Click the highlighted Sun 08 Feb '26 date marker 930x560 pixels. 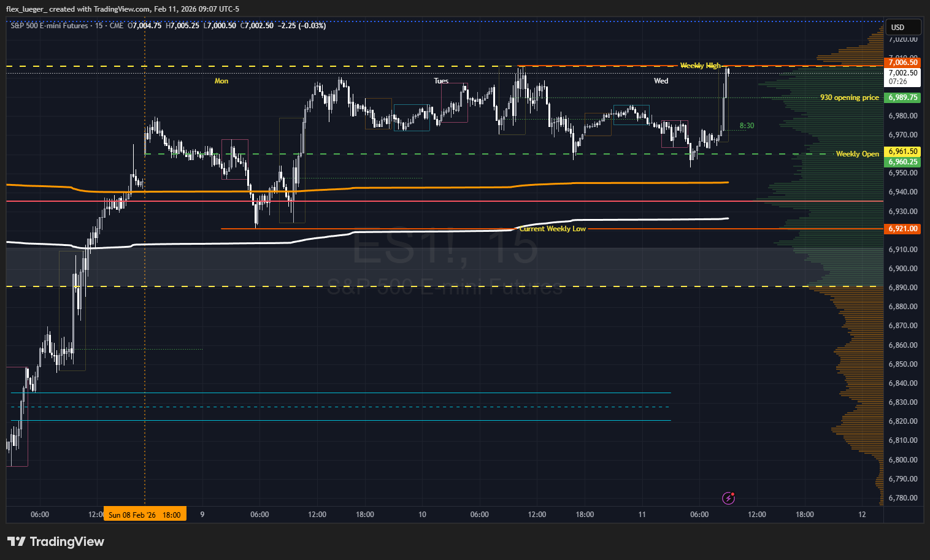pyautogui.click(x=144, y=515)
